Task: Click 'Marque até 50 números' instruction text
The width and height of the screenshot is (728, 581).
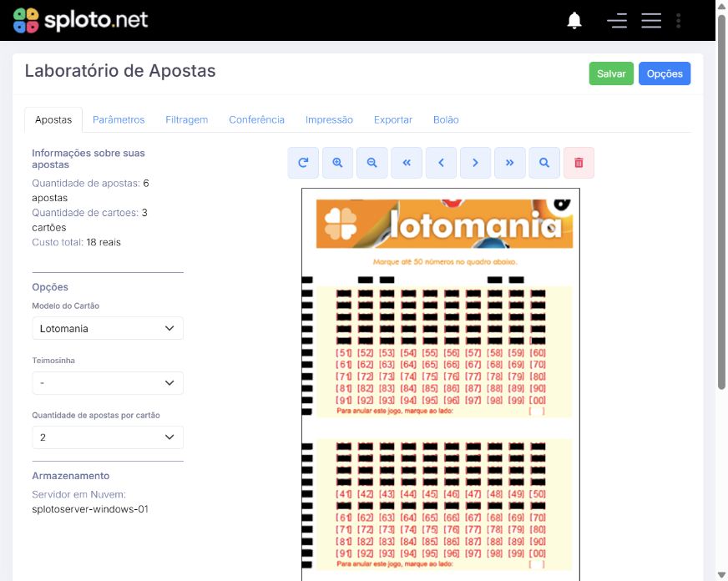Action: click(x=445, y=262)
